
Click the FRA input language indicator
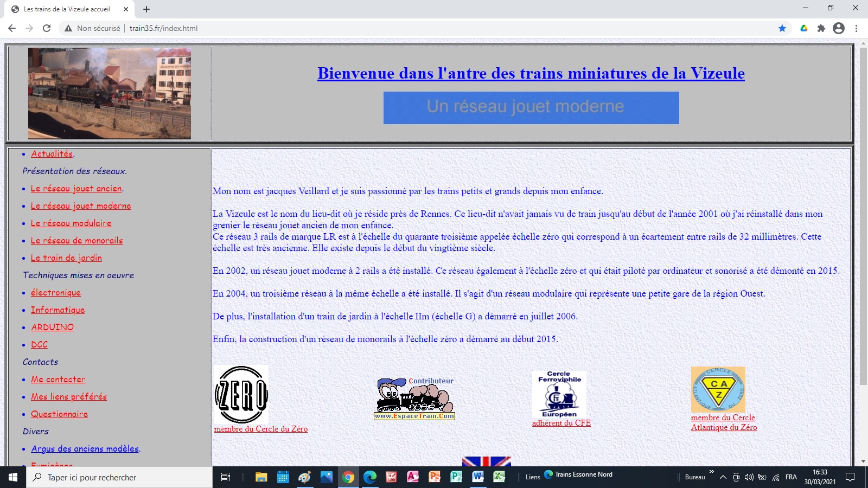pyautogui.click(x=791, y=477)
